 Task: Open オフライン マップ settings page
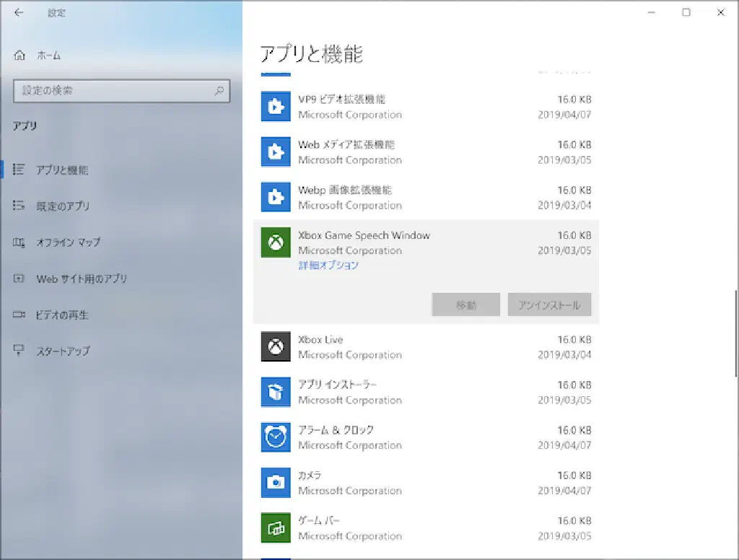tap(68, 242)
